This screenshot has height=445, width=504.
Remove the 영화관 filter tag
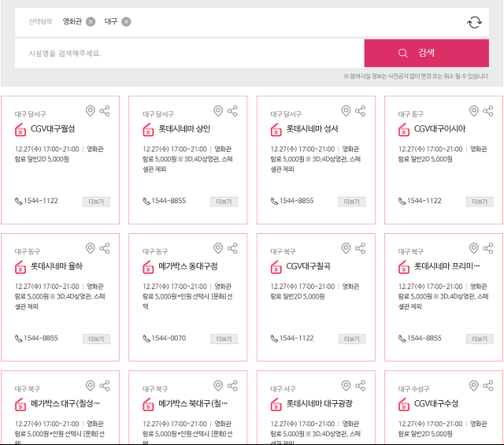91,22
